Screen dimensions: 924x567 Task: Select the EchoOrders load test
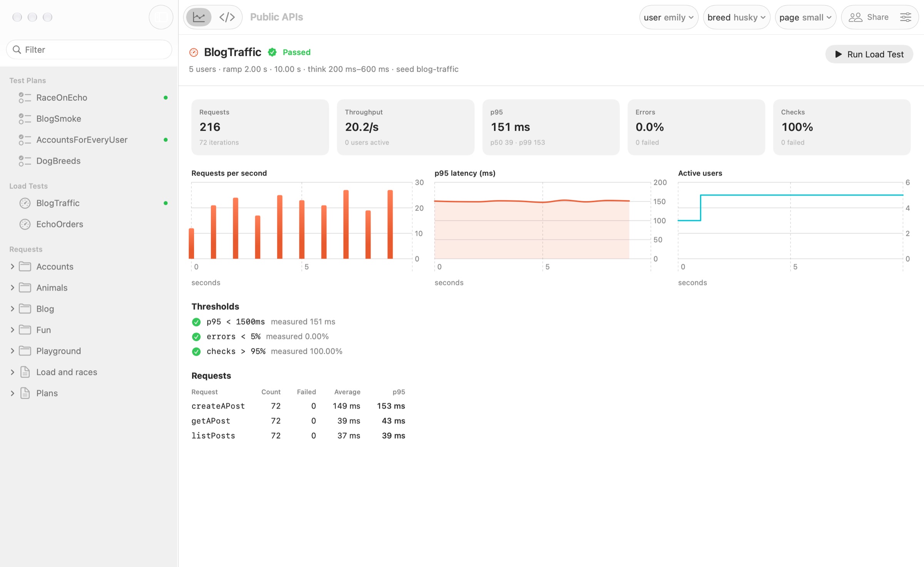[x=89, y=224]
